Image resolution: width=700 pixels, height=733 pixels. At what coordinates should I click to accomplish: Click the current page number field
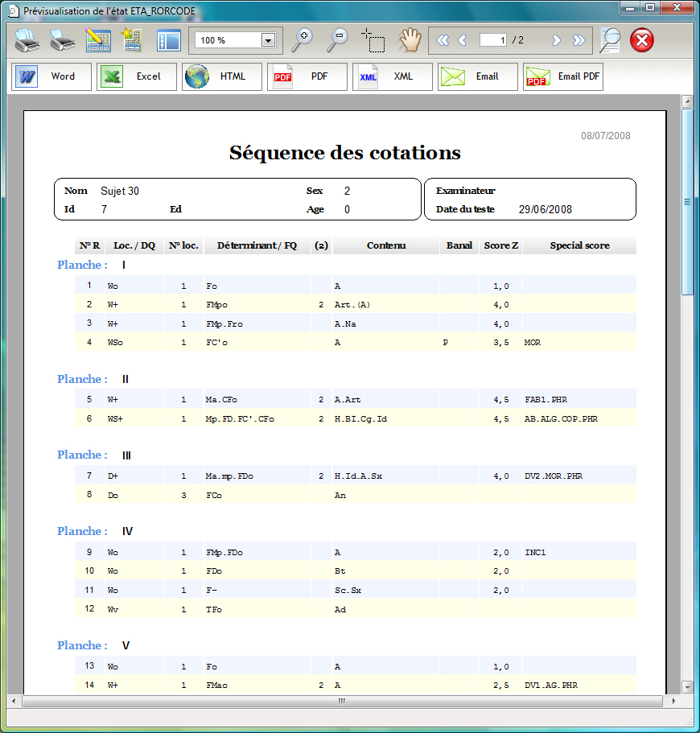[x=493, y=40]
